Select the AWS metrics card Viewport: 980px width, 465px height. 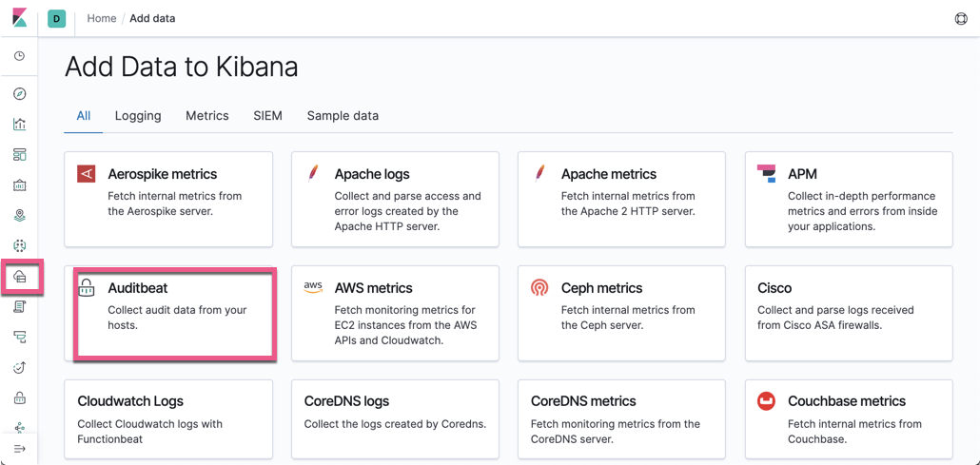395,313
